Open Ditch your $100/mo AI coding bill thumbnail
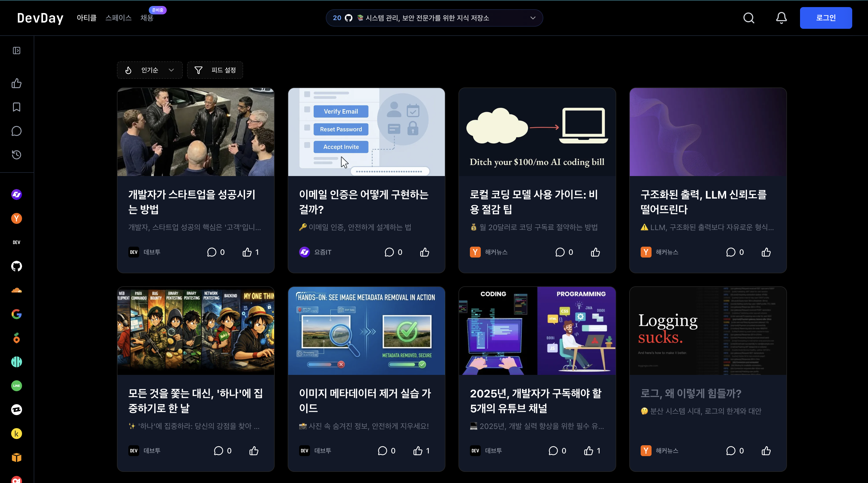The image size is (868, 483). (537, 132)
